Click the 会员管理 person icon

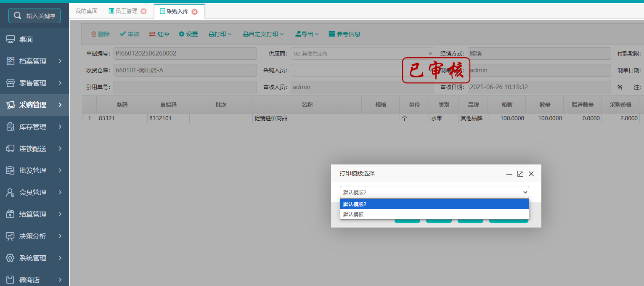point(11,193)
